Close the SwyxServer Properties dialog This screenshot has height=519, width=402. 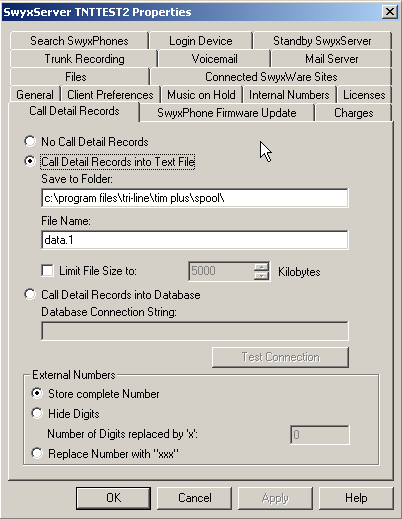(x=389, y=12)
